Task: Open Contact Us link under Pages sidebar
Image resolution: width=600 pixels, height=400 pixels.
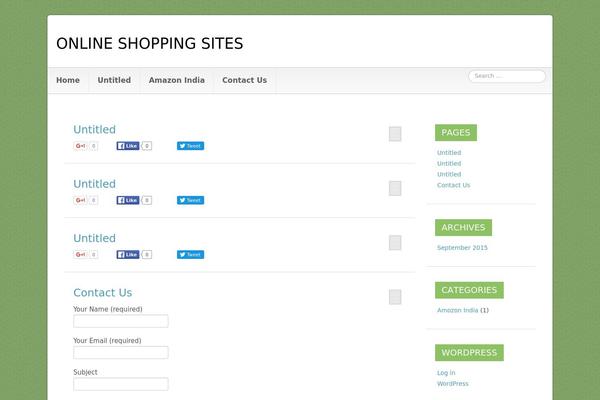Action: pyautogui.click(x=453, y=185)
